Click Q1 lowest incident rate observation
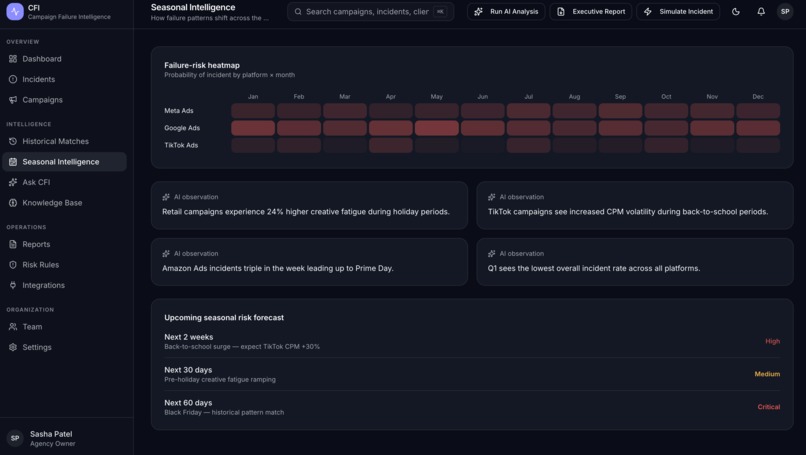806x455 pixels. [594, 268]
